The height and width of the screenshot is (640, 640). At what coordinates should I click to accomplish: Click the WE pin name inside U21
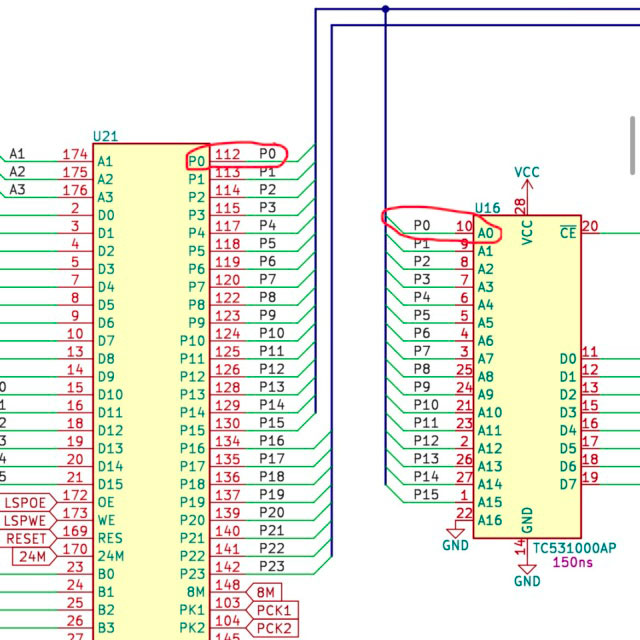point(106,520)
